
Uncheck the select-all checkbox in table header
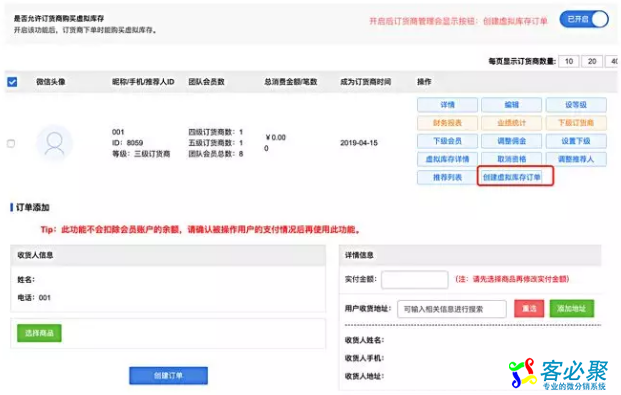(12, 82)
